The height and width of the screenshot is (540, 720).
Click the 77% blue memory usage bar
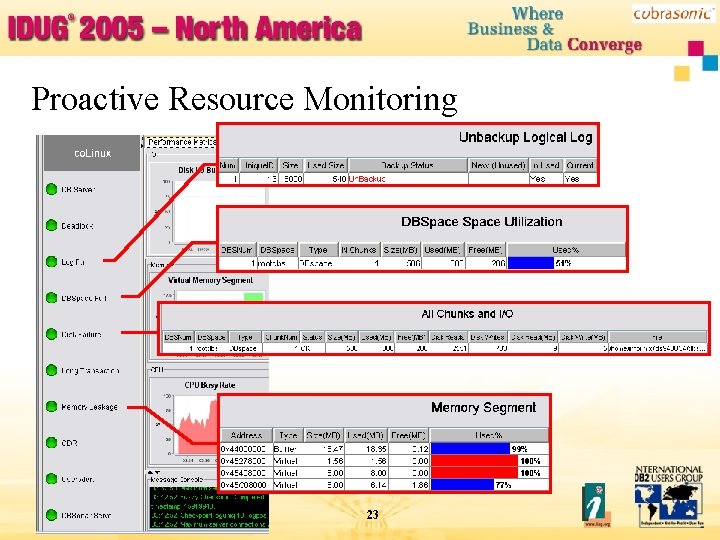[462, 484]
